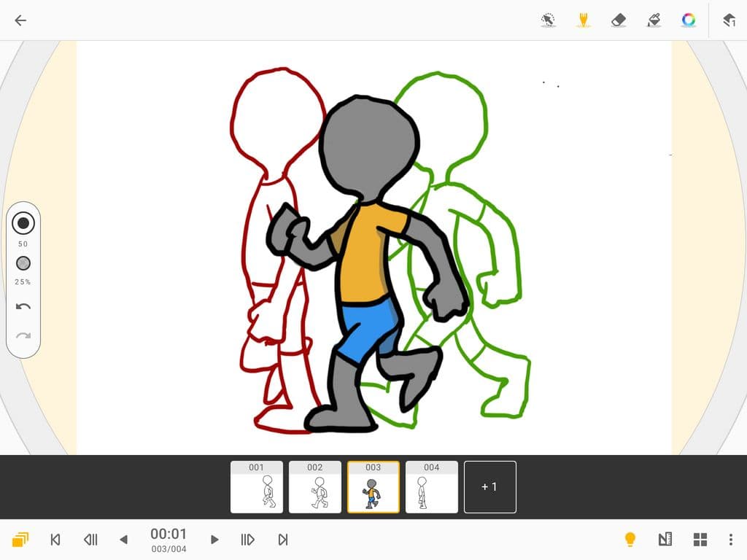This screenshot has height=560, width=747.
Task: Toggle the frames viewer stack
Action: 20,540
